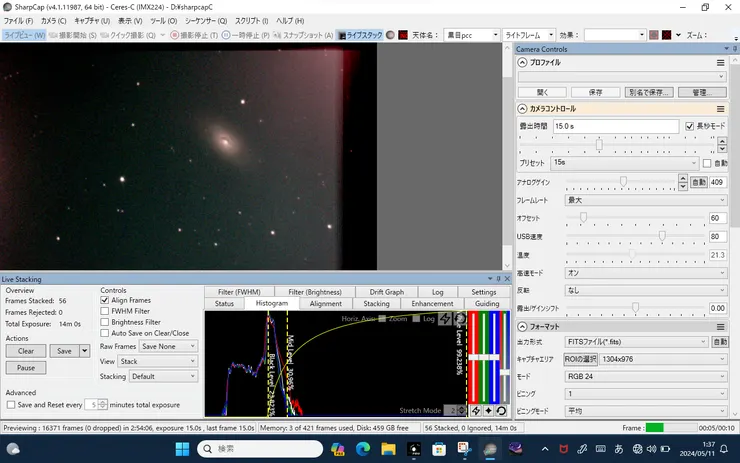Uncheck the Align Frames checkbox
The image size is (740, 463).
pos(105,300)
